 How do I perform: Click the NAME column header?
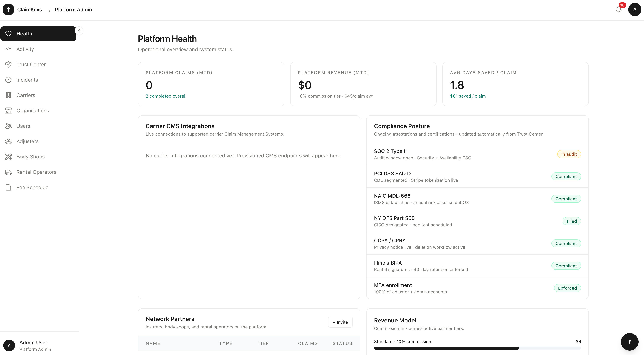153,343
